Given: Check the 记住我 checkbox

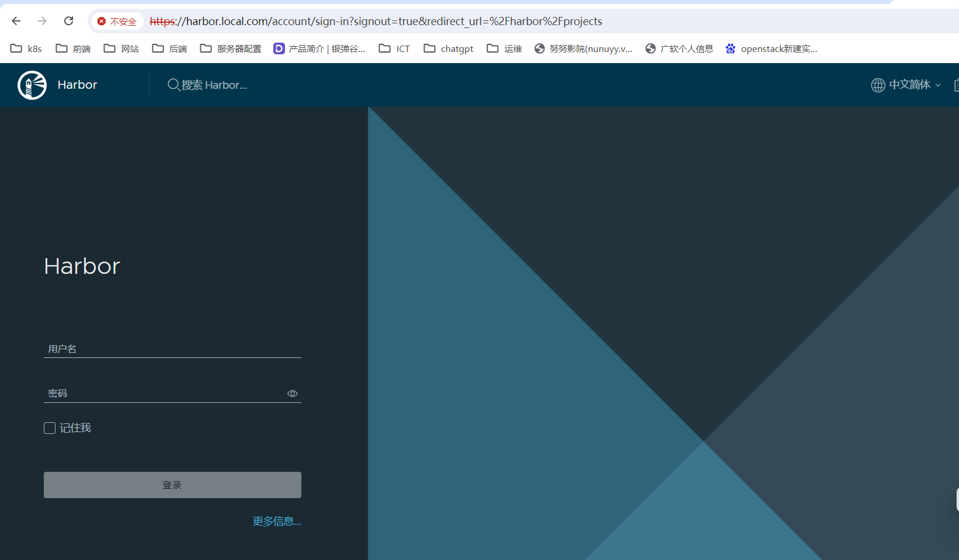Looking at the screenshot, I should click(50, 428).
